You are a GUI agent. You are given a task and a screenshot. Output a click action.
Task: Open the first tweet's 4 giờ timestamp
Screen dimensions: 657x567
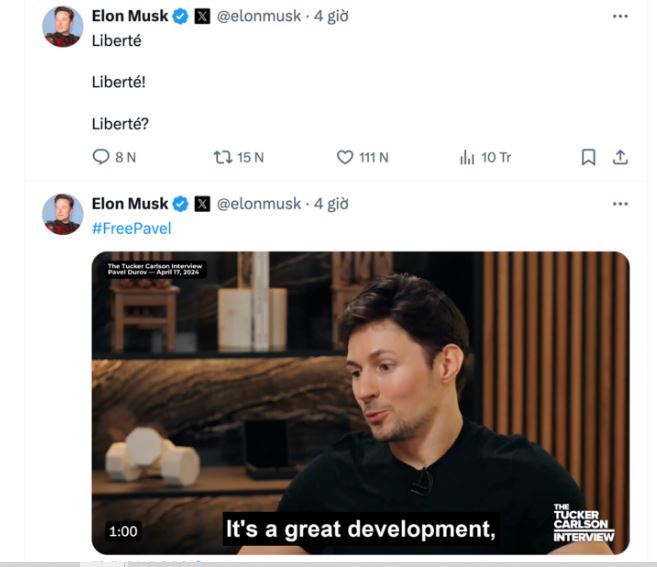pyautogui.click(x=331, y=16)
